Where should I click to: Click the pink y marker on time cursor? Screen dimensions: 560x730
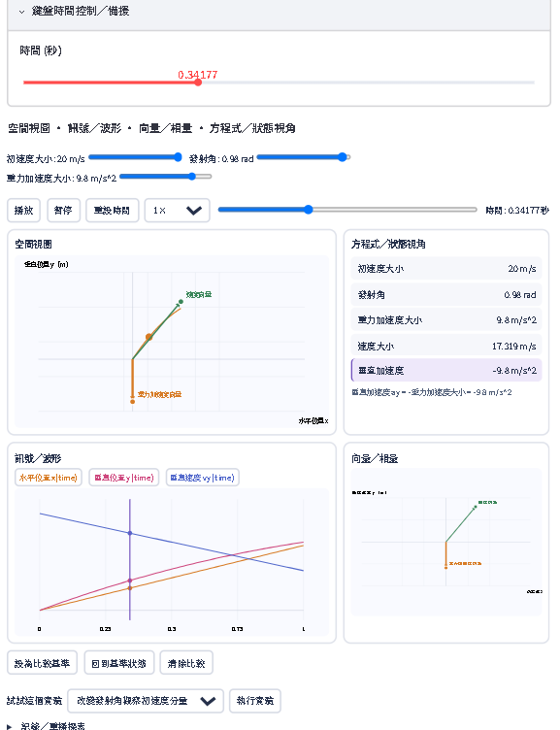130,581
